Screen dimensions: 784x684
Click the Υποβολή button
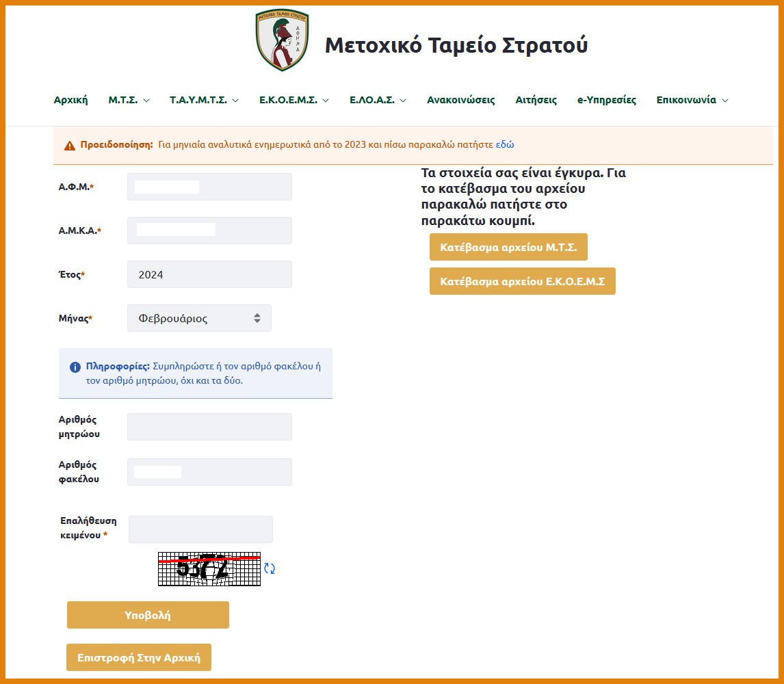(148, 615)
